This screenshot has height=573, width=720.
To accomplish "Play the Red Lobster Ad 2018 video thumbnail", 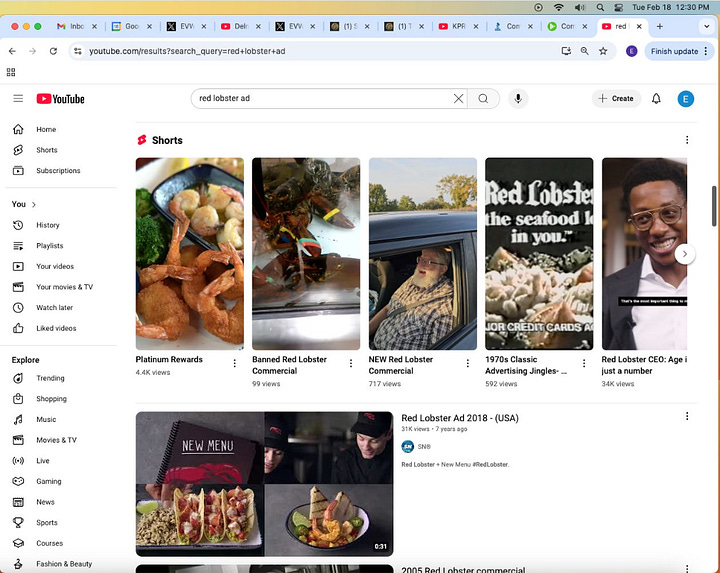I will point(264,484).
